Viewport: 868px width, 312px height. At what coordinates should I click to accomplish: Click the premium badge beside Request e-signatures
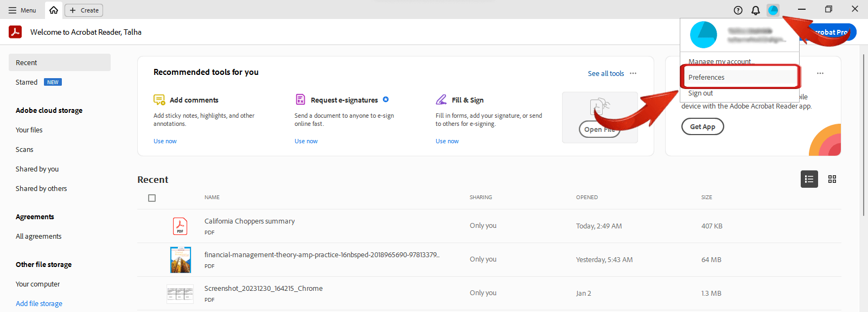[x=386, y=99]
